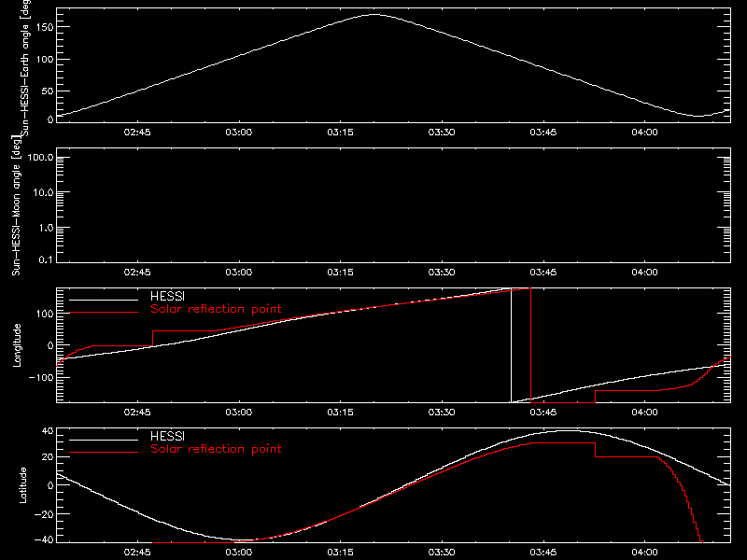Mark 04:00 label under the Latitude plot
This screenshot has width=747, height=560.
pyautogui.click(x=644, y=553)
